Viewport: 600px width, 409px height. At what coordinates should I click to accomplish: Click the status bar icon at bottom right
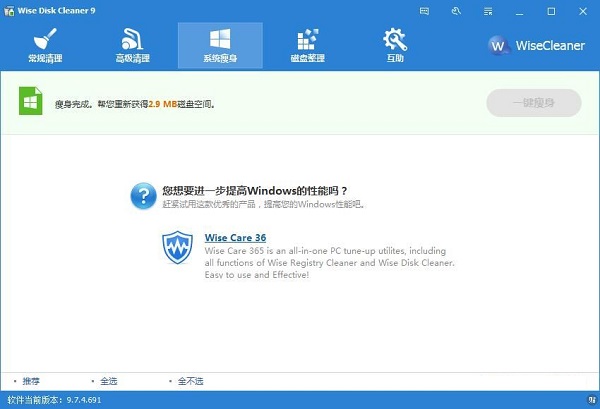coord(592,400)
